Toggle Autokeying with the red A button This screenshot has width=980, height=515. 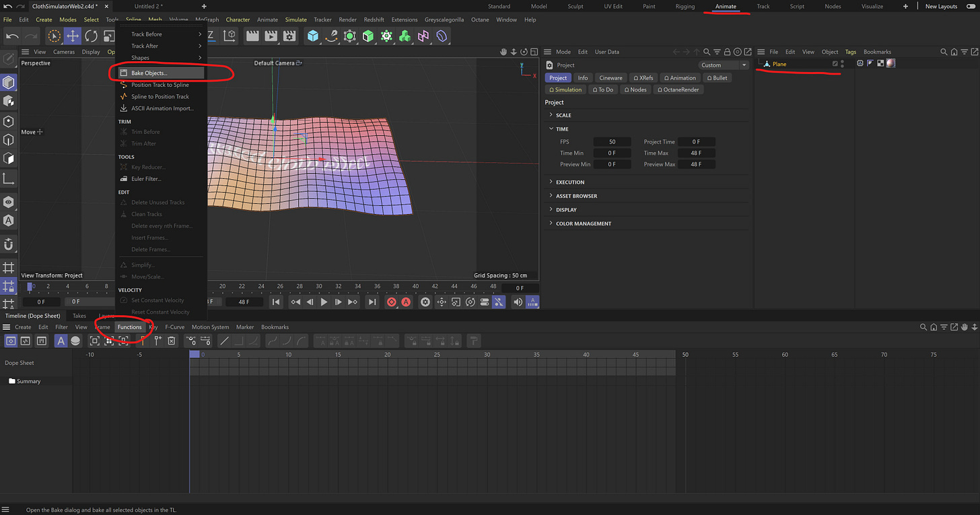coord(406,302)
